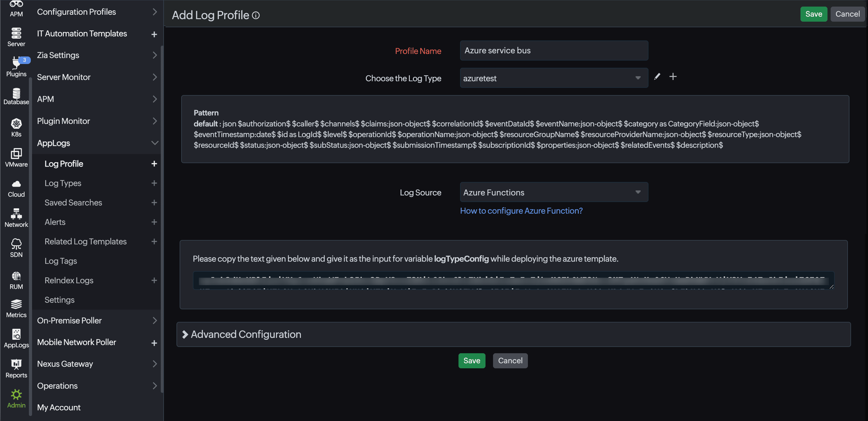
Task: Open My Account menu item
Action: [x=59, y=408]
